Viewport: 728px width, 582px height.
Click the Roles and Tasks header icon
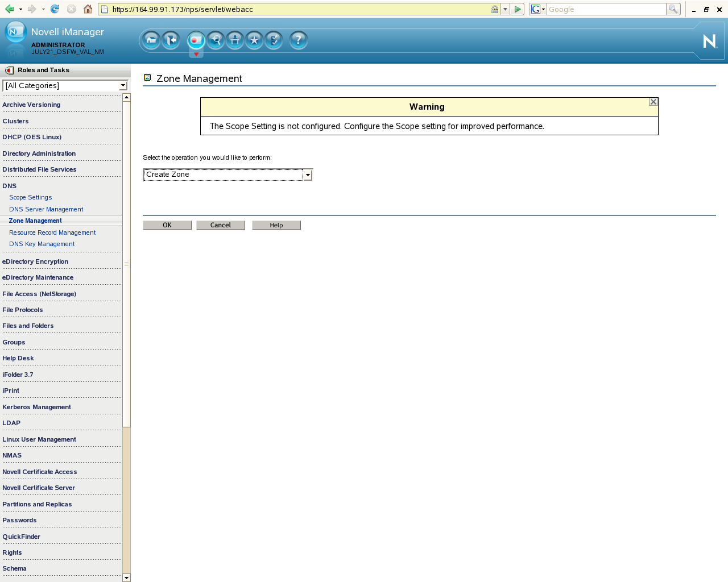coord(9,70)
